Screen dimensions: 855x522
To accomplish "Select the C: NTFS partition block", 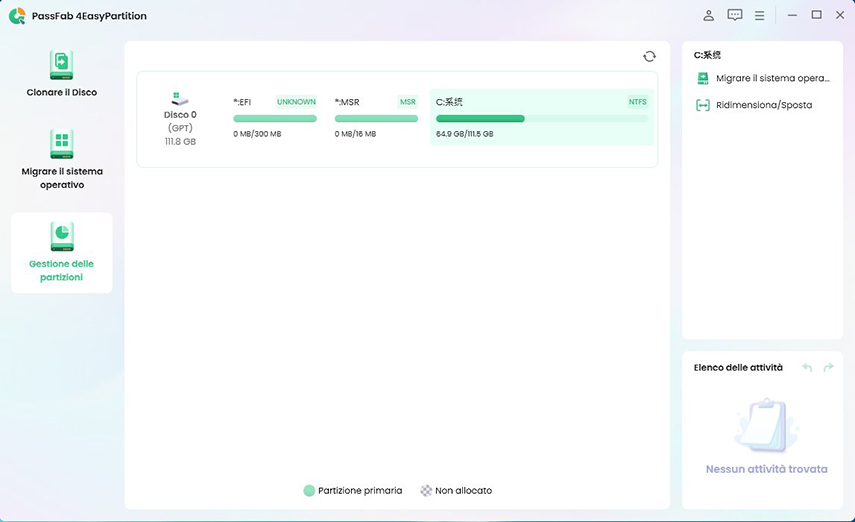I will (541, 116).
